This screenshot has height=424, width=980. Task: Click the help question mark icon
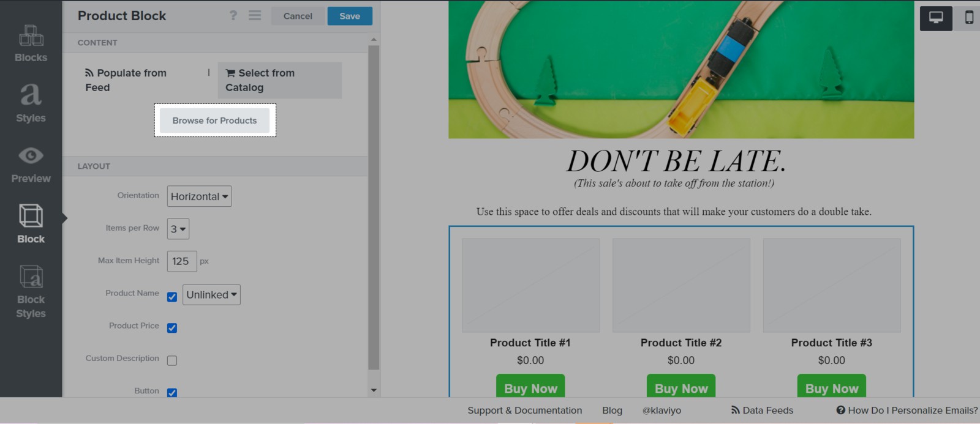(233, 16)
